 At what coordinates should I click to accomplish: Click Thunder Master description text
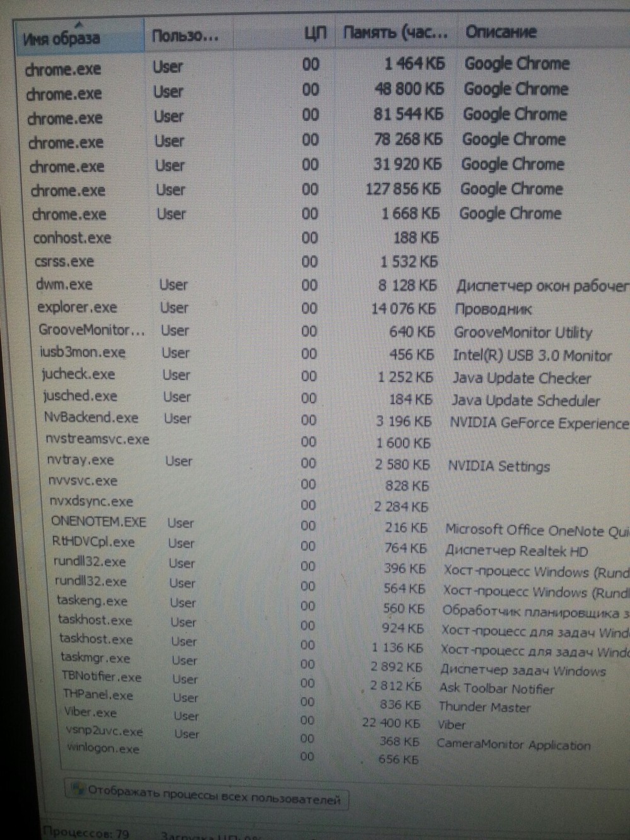[484, 707]
